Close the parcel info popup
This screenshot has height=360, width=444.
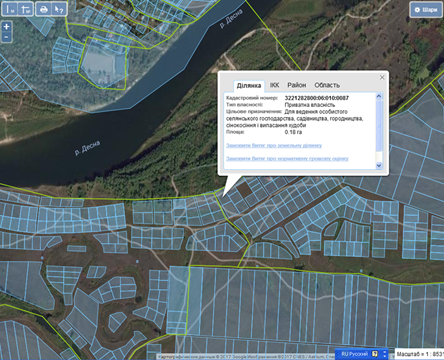(x=382, y=77)
